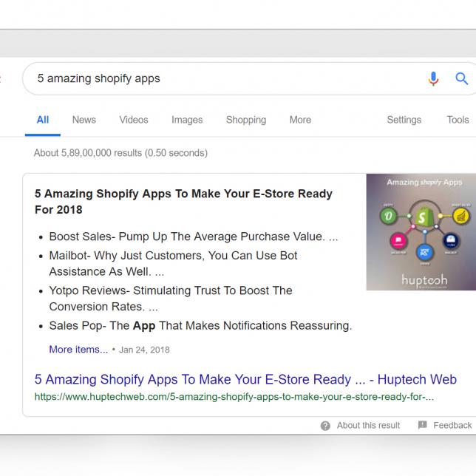
Task: Open the Shopping tab
Action: pyautogui.click(x=246, y=120)
